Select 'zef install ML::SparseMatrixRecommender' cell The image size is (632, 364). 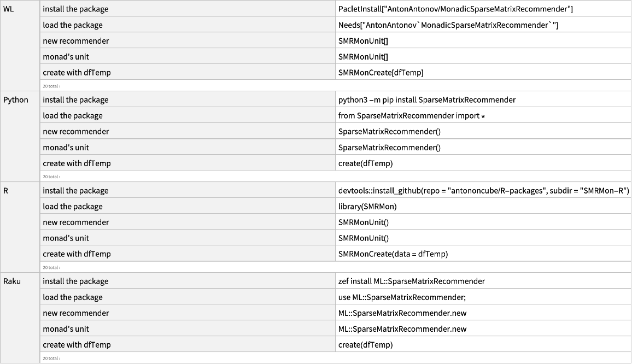click(412, 281)
